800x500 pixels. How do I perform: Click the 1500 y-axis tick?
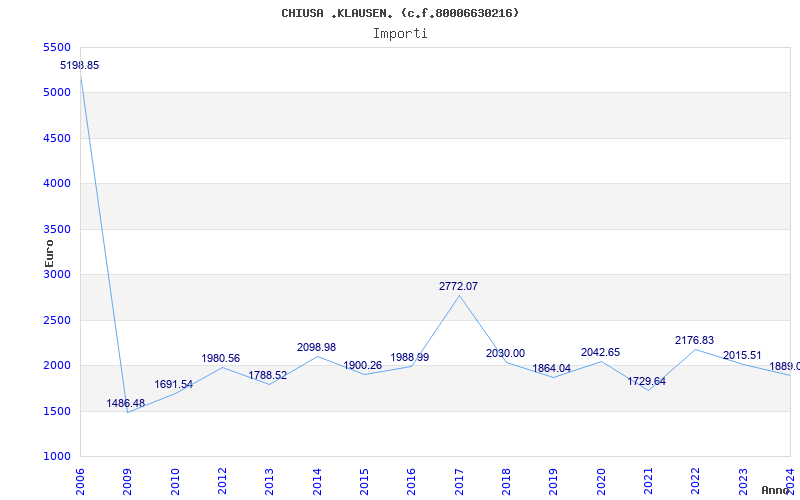57,411
